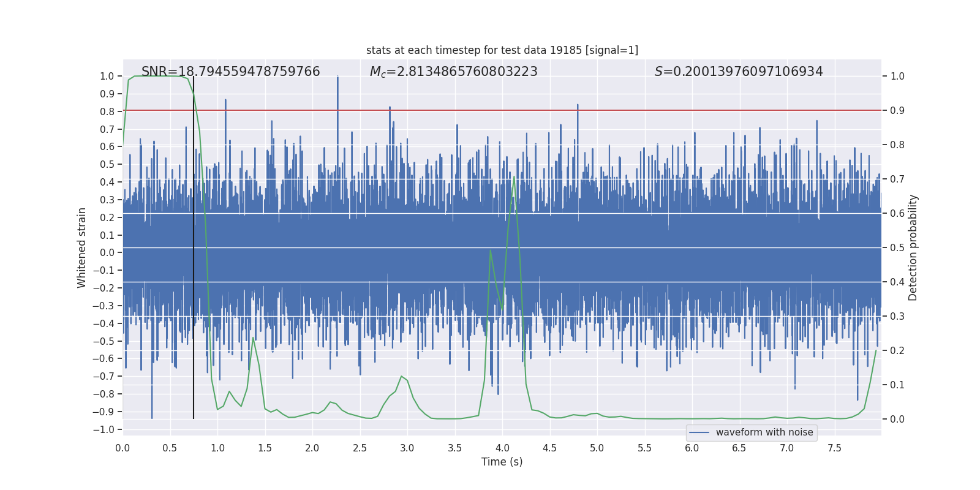The width and height of the screenshot is (980, 490).
Task: Click the 5.5 tick on Time axis
Action: click(645, 448)
